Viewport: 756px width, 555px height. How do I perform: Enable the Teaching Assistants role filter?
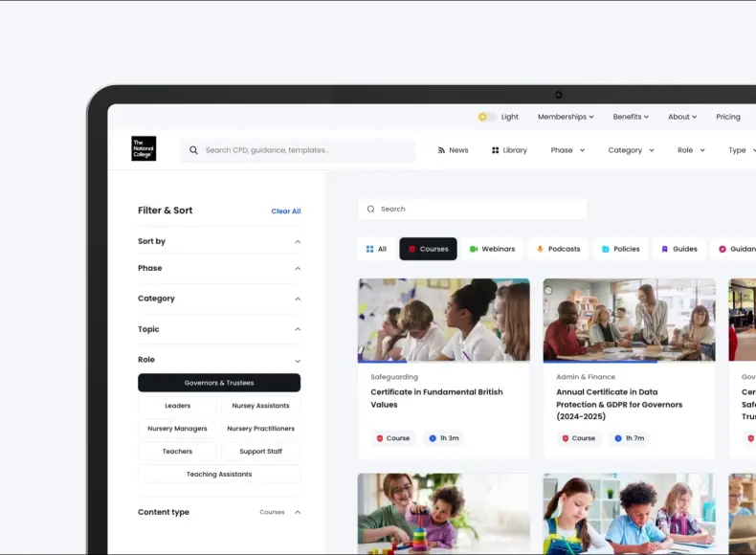[219, 475]
